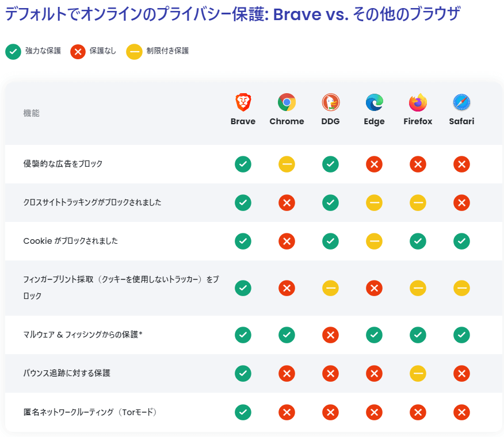Click Edge's yellow icon in the クロスサイトトラッキング row
The width and height of the screenshot is (504, 437).
374,203
